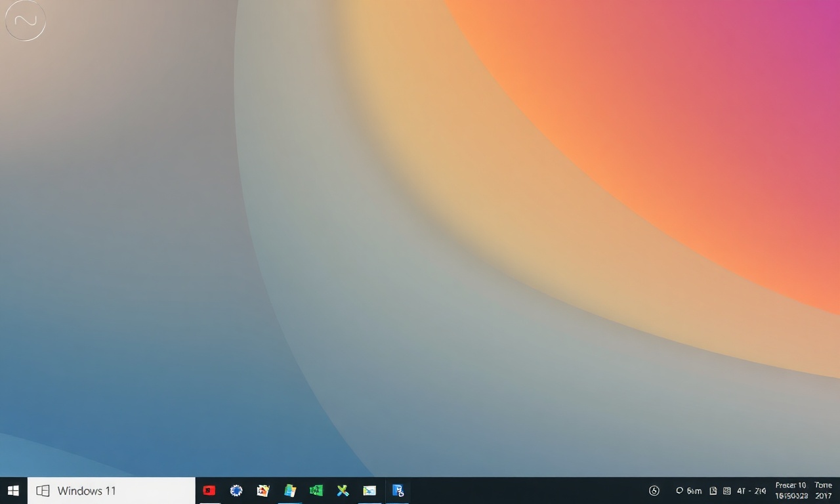Click the Windows 11 search box
The width and height of the screenshot is (840, 504).
[x=111, y=490]
